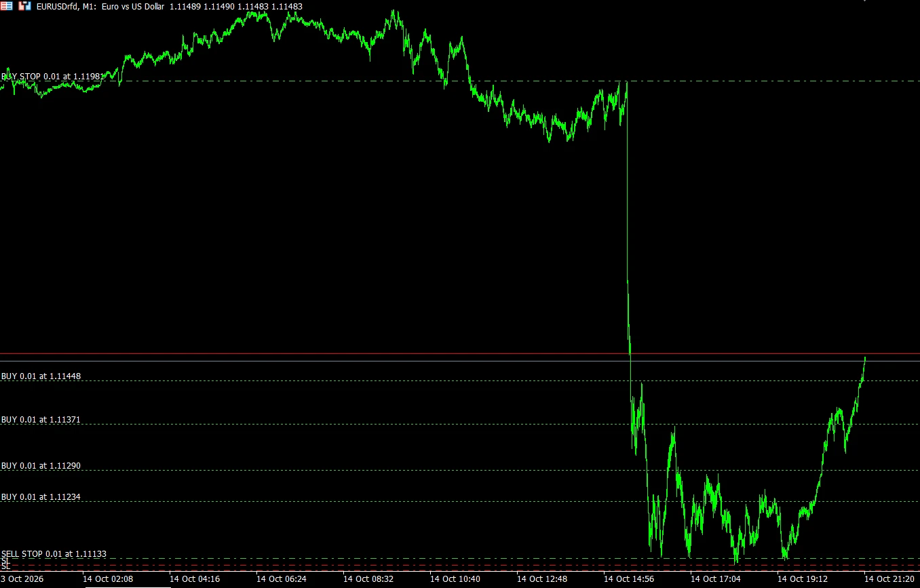Select the BUY 0.01 at 1.11371 position label
The image size is (920, 588).
tap(41, 420)
